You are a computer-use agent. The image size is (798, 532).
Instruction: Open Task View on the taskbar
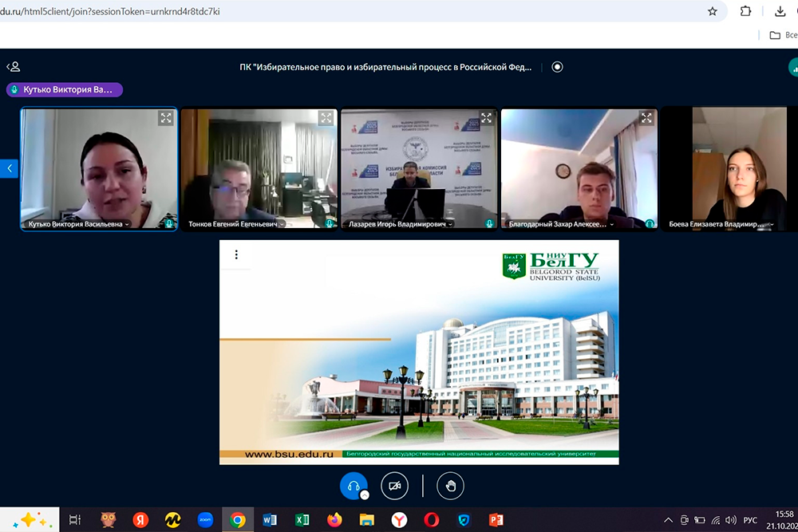point(75,520)
